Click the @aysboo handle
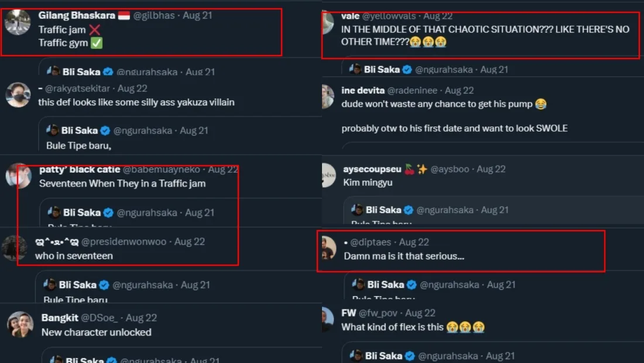644x363 pixels. [x=450, y=169]
